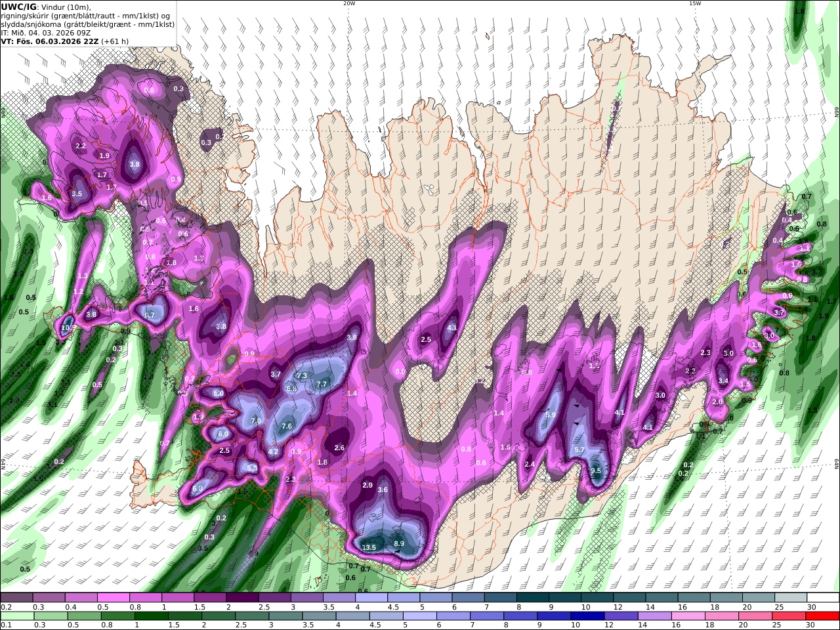Pick the pale green 0.1–0.3 swatch on the rain scale

(x=16, y=616)
